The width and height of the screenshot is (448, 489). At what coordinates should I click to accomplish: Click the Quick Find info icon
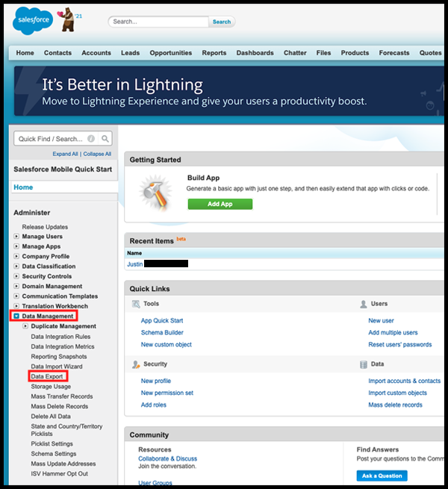click(x=91, y=139)
